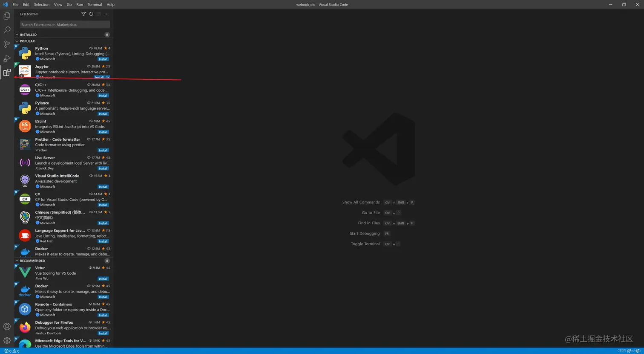Click the Visual Studio IntelliCode icon
This screenshot has width=644, height=354.
click(x=25, y=181)
